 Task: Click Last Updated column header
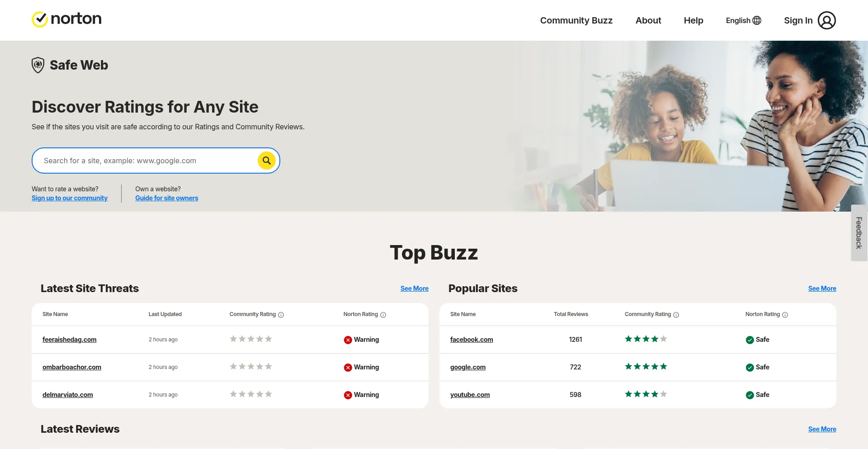(165, 314)
